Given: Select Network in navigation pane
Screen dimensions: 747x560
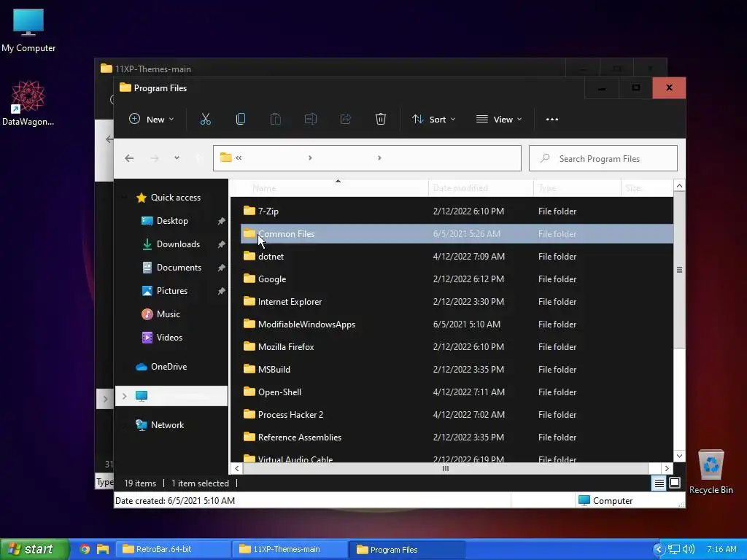Looking at the screenshot, I should pos(167,425).
